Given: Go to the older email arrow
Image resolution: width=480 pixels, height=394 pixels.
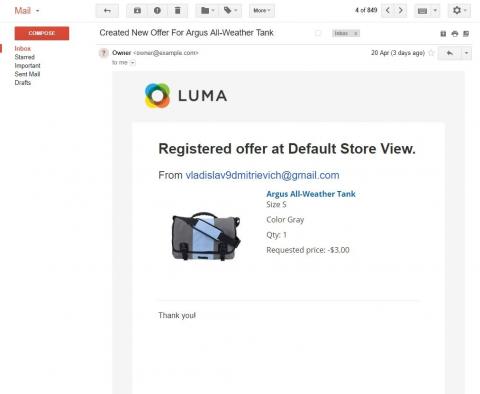Looking at the screenshot, I should 401,11.
